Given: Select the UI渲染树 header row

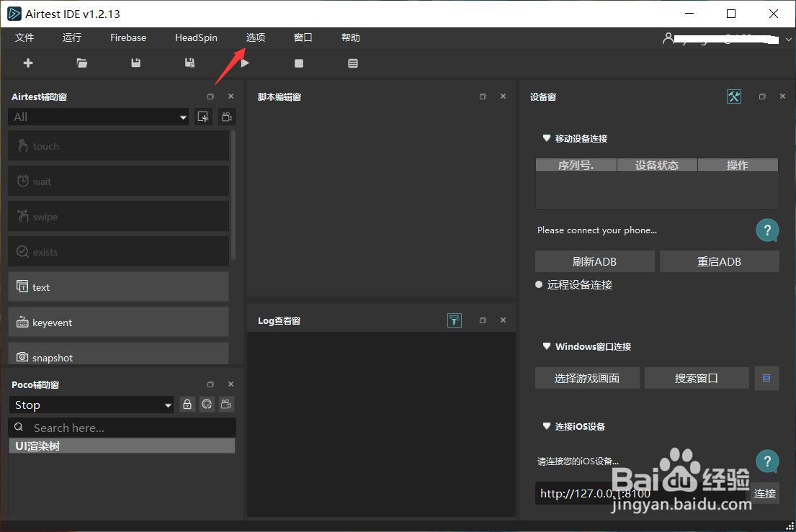Looking at the screenshot, I should (x=122, y=446).
